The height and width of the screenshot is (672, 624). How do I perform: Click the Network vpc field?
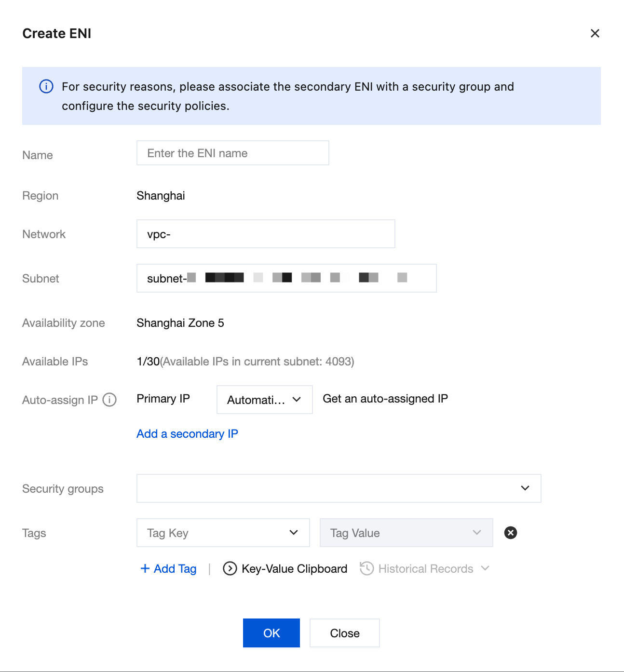point(266,234)
